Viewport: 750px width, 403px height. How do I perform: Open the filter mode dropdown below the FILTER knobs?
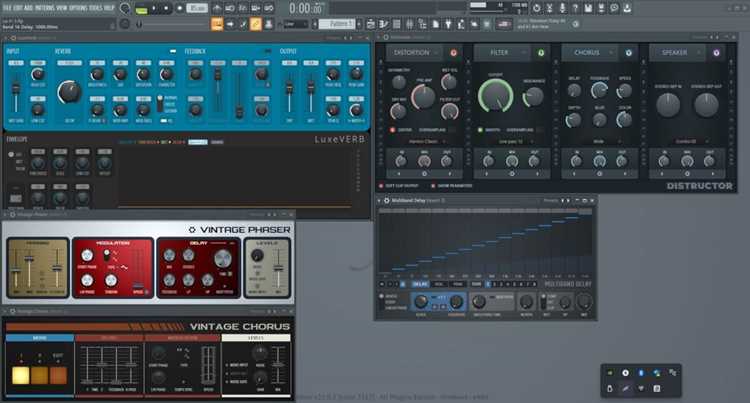[512, 142]
